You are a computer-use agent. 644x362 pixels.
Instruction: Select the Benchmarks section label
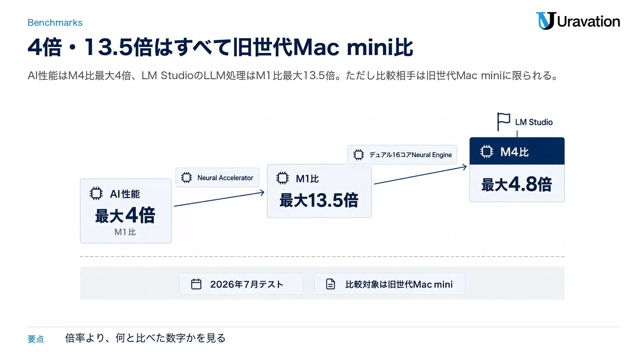tap(55, 23)
